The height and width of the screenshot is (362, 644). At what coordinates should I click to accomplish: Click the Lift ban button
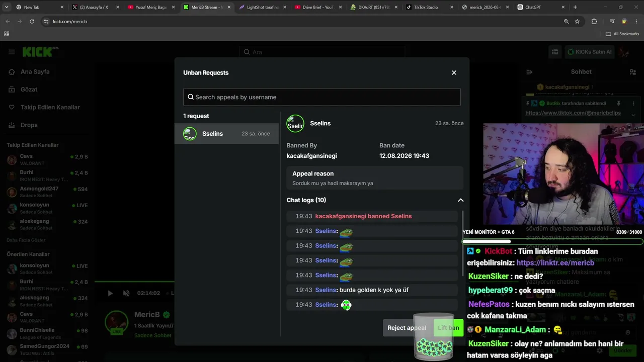coord(448,328)
